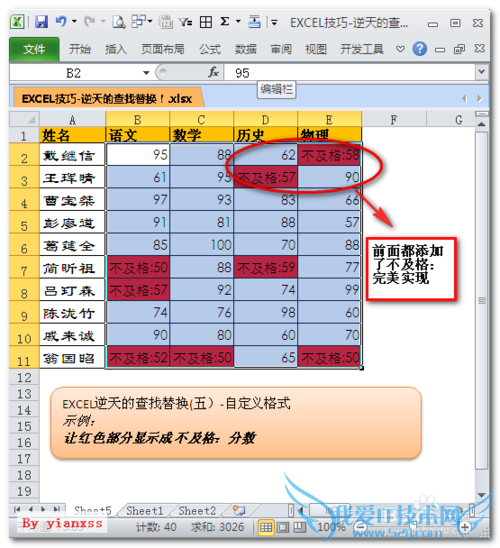Switch to the 插入 ribbon tab
500x548 pixels.
click(116, 49)
